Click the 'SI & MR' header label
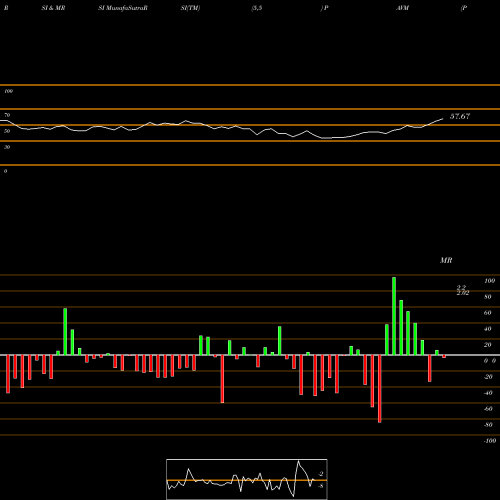This screenshot has height=500, width=500. coord(53,8)
